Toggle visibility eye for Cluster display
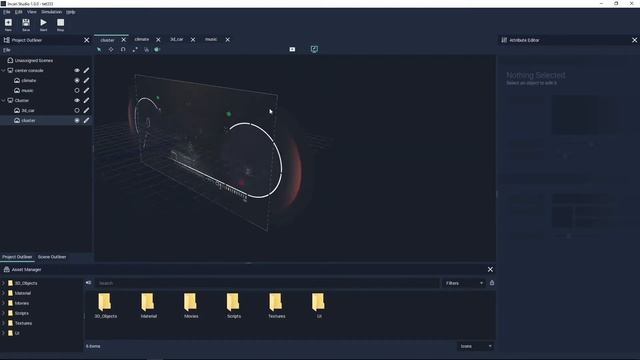 [x=77, y=100]
